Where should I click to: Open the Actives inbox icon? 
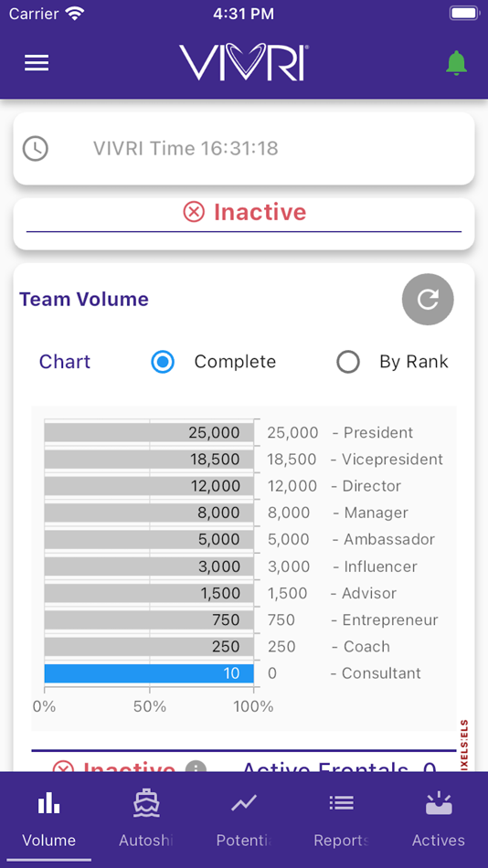click(x=438, y=803)
